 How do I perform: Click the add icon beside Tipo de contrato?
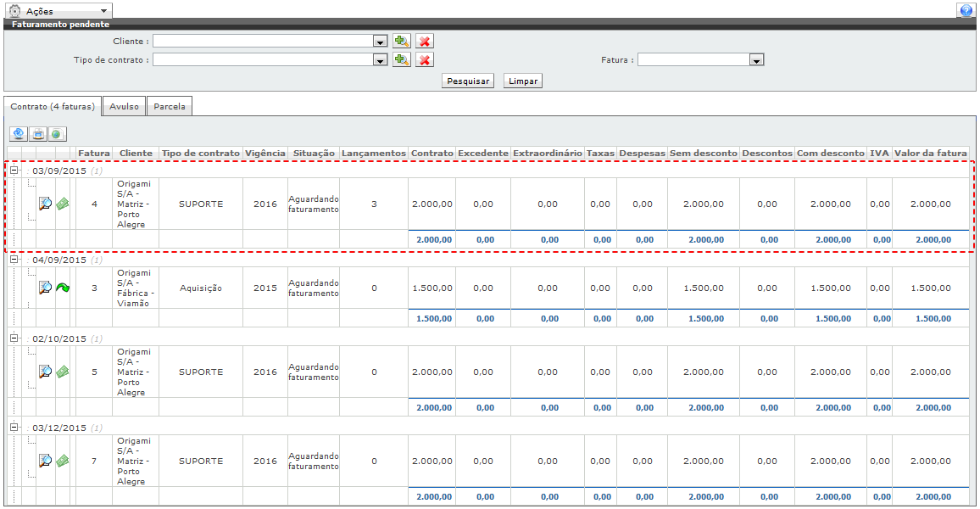point(401,59)
